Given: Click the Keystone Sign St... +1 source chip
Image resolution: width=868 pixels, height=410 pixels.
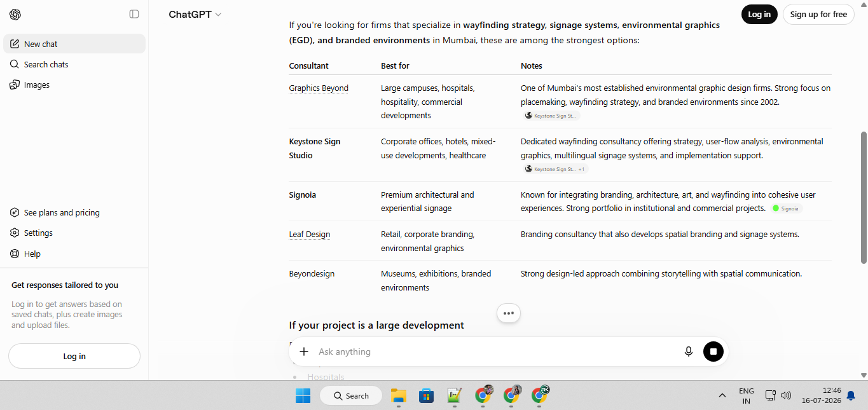Looking at the screenshot, I should pyautogui.click(x=555, y=169).
